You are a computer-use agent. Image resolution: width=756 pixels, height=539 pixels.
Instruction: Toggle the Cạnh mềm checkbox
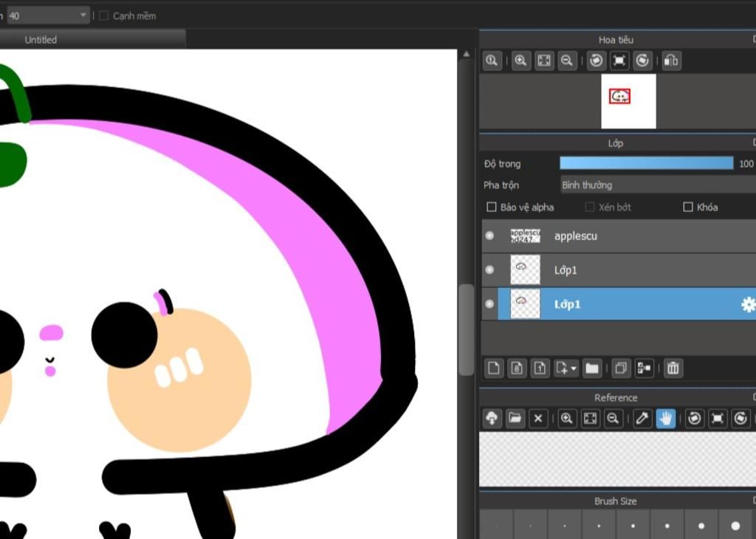(103, 16)
